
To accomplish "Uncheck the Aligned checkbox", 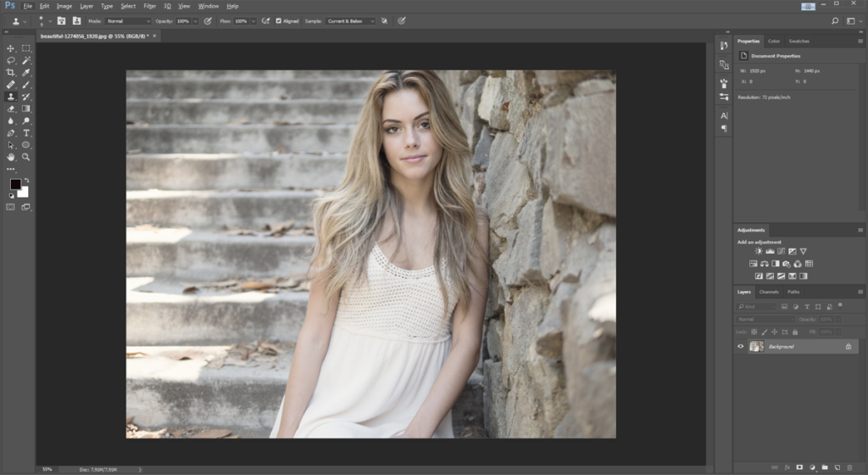I will tap(278, 20).
